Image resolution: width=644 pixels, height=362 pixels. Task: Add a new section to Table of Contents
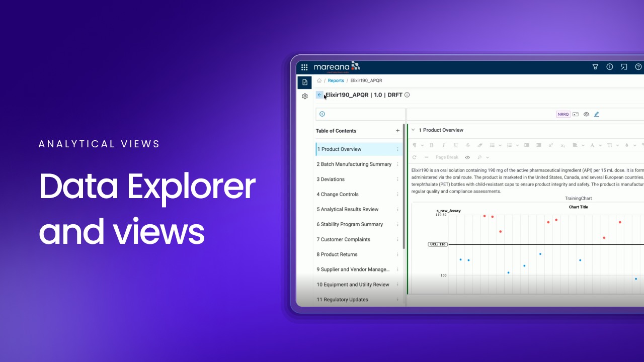click(397, 131)
